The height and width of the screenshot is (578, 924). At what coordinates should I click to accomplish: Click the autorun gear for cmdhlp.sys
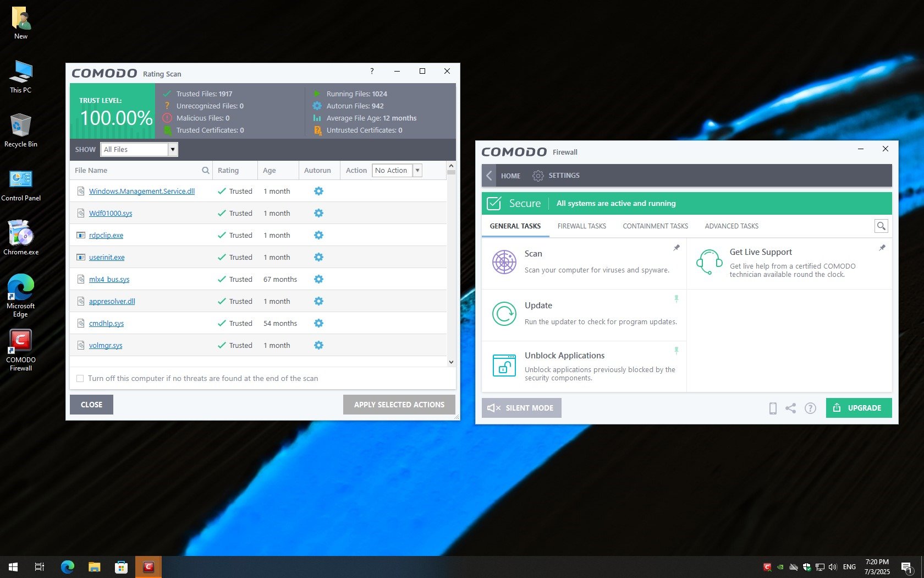point(318,323)
